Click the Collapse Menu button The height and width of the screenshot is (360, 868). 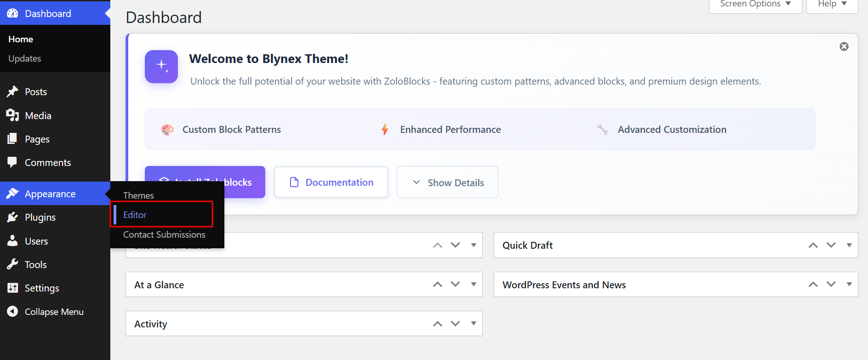[55, 312]
